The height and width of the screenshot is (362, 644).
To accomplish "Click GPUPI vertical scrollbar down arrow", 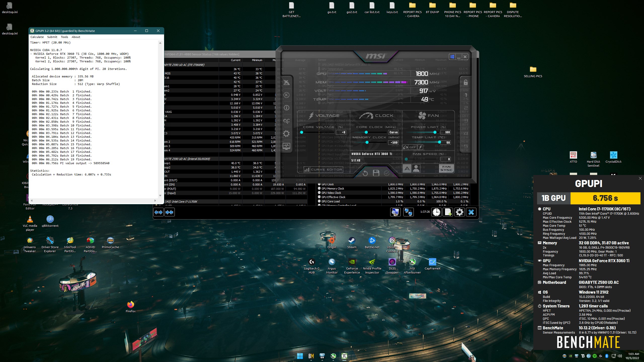I will tap(160, 196).
